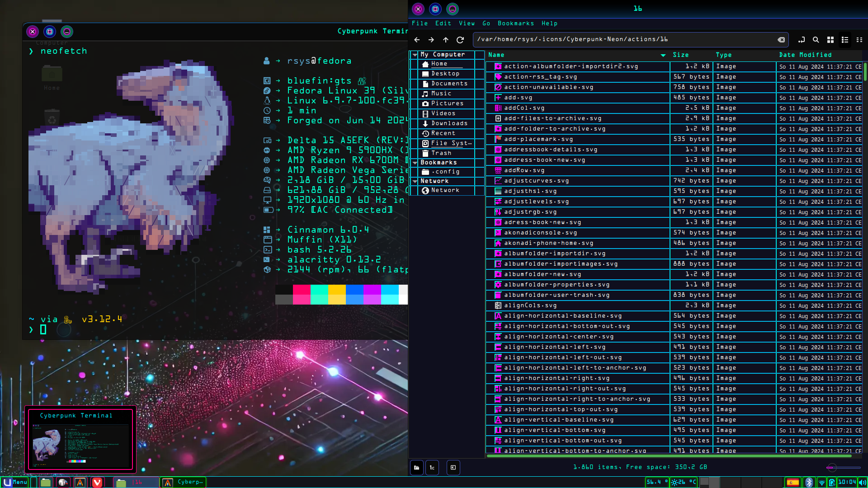Show places sidebar button in status bar
Viewport: 868px width, 488px height.
click(x=417, y=468)
